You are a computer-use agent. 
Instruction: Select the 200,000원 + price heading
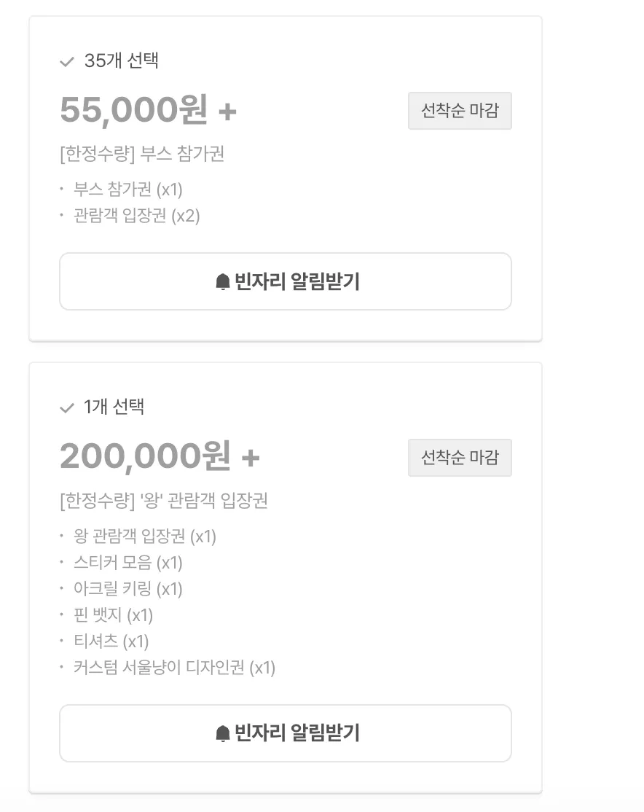160,456
